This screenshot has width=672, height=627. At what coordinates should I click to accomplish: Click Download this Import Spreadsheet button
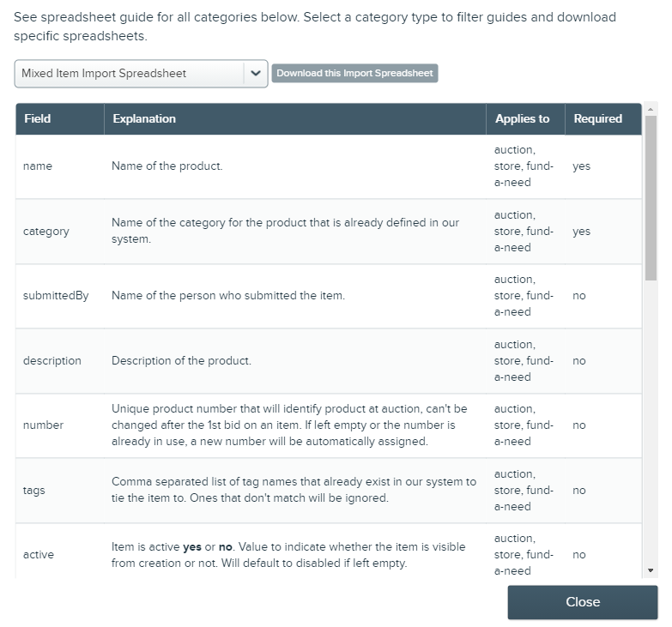tap(354, 73)
